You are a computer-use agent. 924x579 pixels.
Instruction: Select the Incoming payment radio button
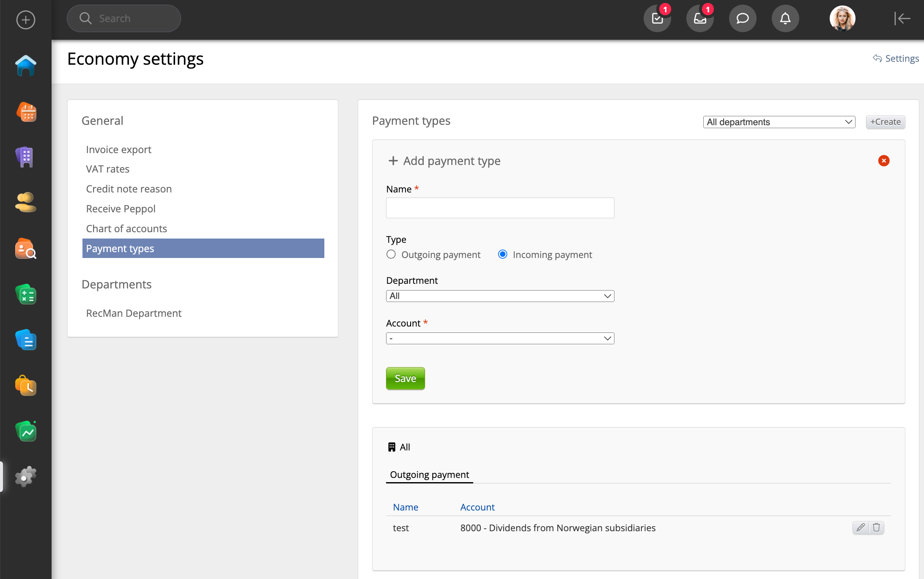coord(502,254)
